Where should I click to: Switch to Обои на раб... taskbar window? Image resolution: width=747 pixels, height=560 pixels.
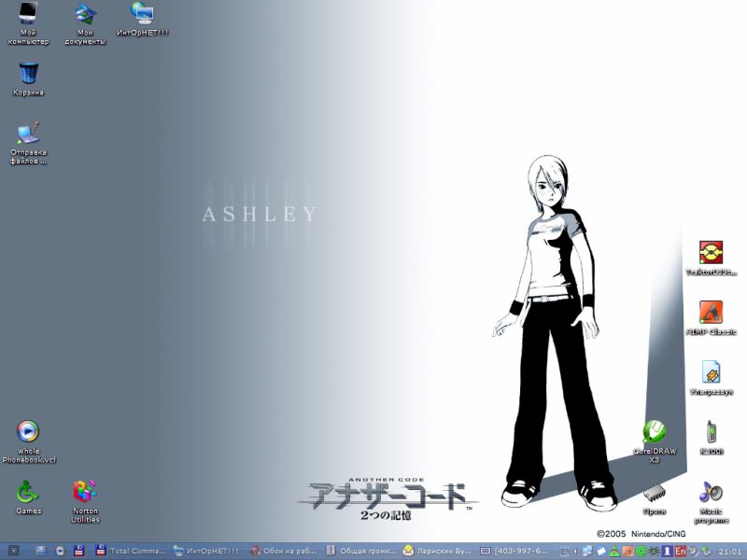point(284,551)
